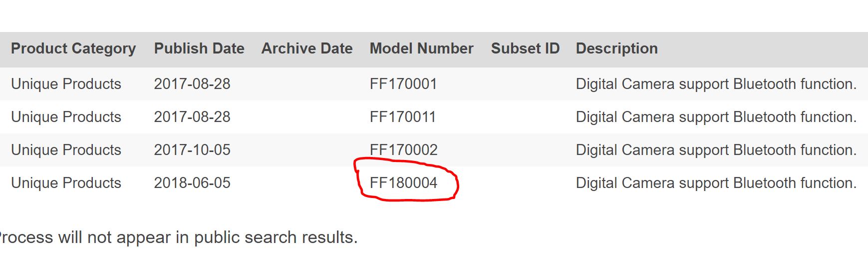The image size is (868, 259).
Task: Click the Description column header
Action: [616, 48]
